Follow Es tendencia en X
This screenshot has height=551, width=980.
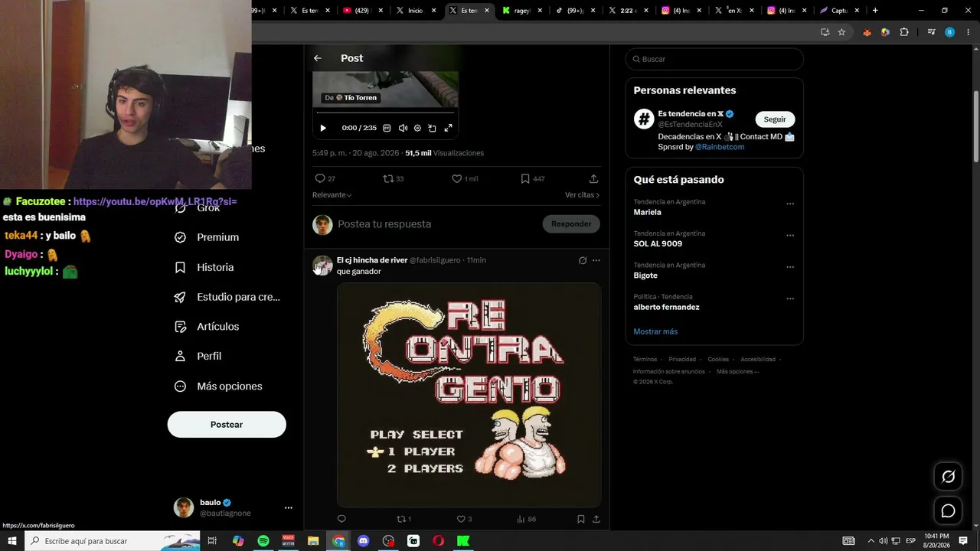(x=775, y=119)
